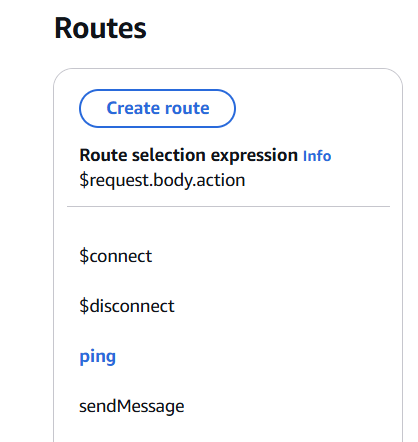The height and width of the screenshot is (442, 418).
Task: Show the sendMessage route details
Action: (132, 406)
